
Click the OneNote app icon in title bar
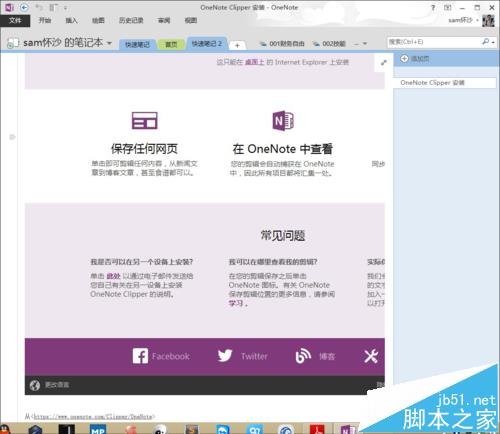pyautogui.click(x=9, y=7)
